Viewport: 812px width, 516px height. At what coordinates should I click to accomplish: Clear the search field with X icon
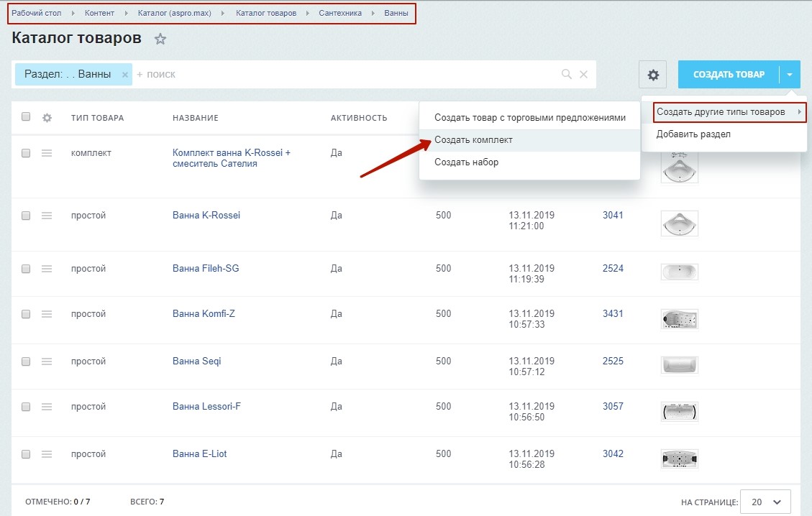coord(583,75)
